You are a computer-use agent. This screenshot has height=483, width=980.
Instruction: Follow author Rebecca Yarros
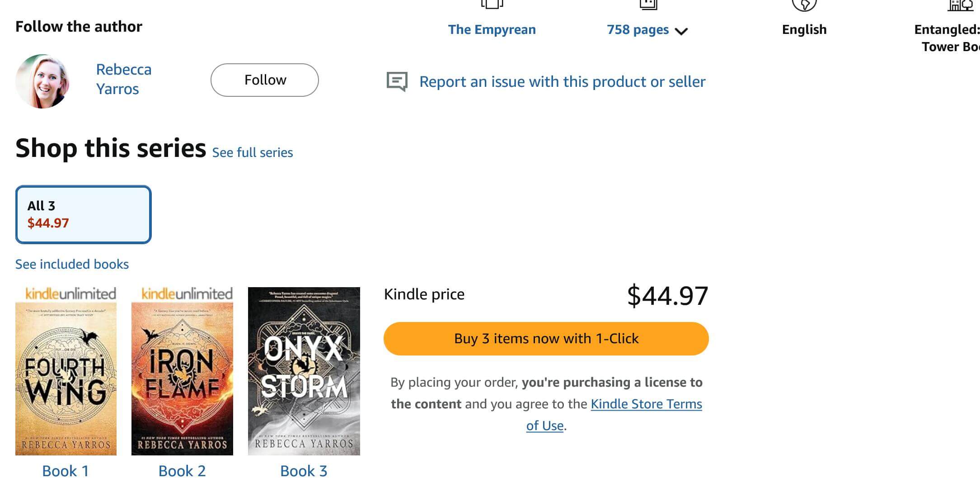pos(265,80)
